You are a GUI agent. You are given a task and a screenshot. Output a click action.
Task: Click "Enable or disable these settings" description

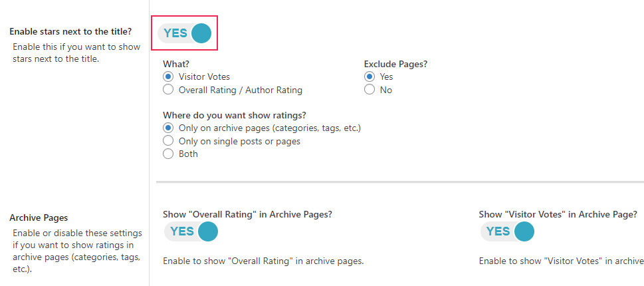(x=77, y=251)
